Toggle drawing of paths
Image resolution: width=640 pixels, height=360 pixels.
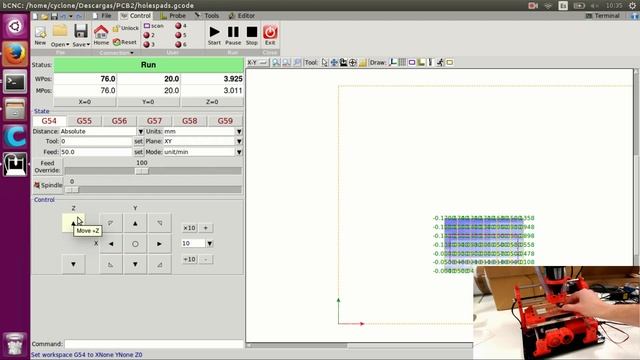click(430, 62)
